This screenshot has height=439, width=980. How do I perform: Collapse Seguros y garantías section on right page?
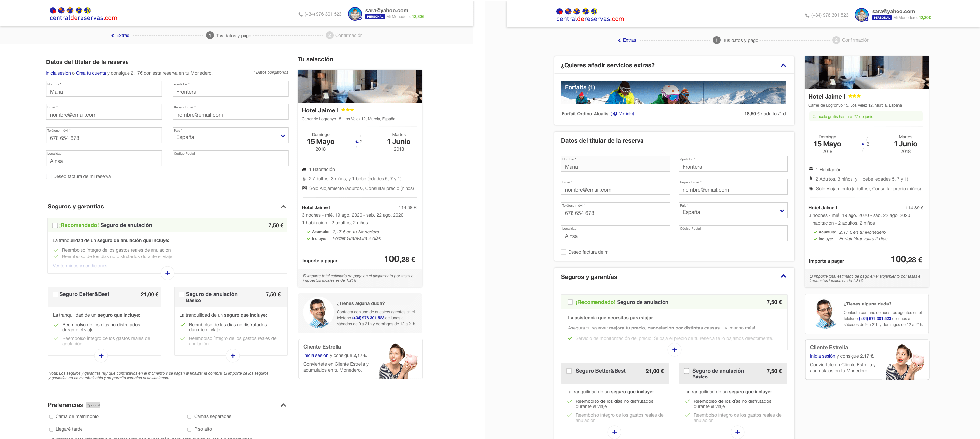pyautogui.click(x=783, y=276)
